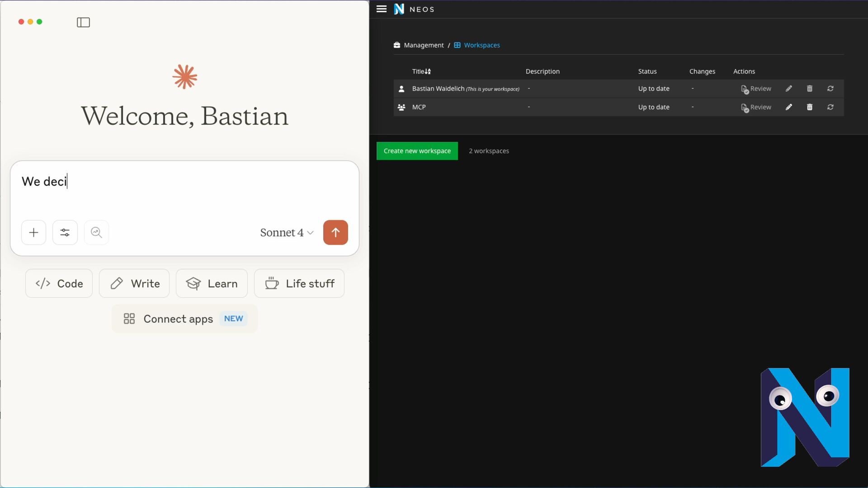Click the Changes column header

point(702,71)
